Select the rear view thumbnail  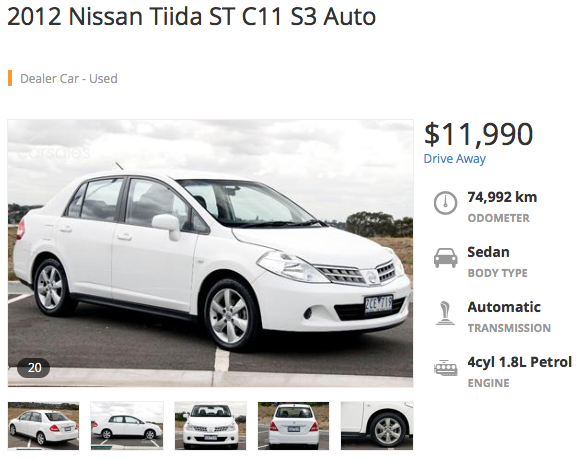(x=293, y=426)
